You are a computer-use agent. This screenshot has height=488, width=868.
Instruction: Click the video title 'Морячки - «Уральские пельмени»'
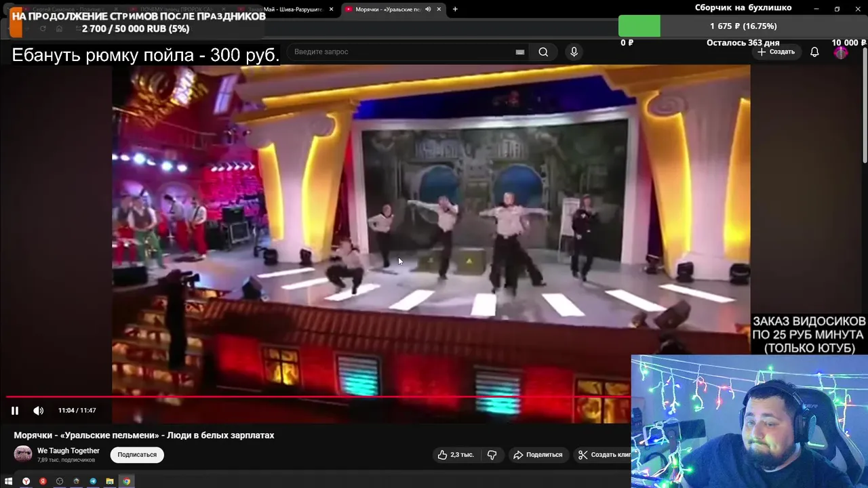[x=144, y=435]
